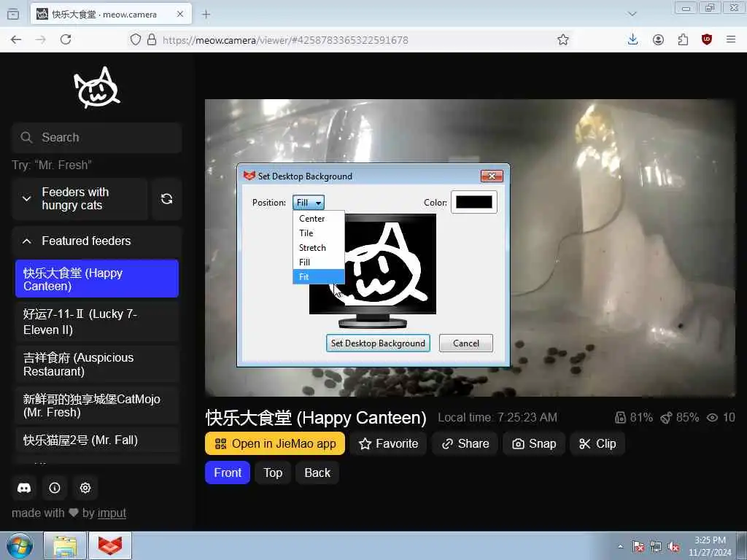Viewport: 747px width, 560px height.
Task: Close the Set Desktop Background dialog
Action: (492, 176)
